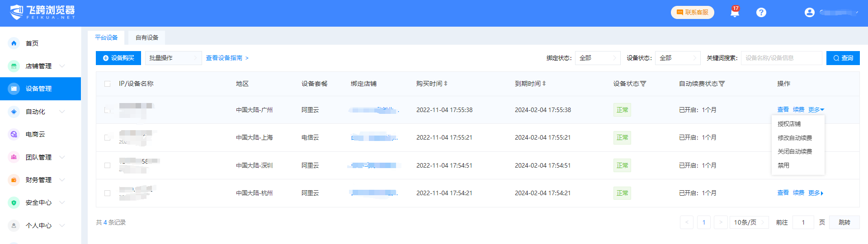Image resolution: width=868 pixels, height=244 pixels.
Task: Select 授权店铺 from the dropdown menu
Action: coord(789,124)
